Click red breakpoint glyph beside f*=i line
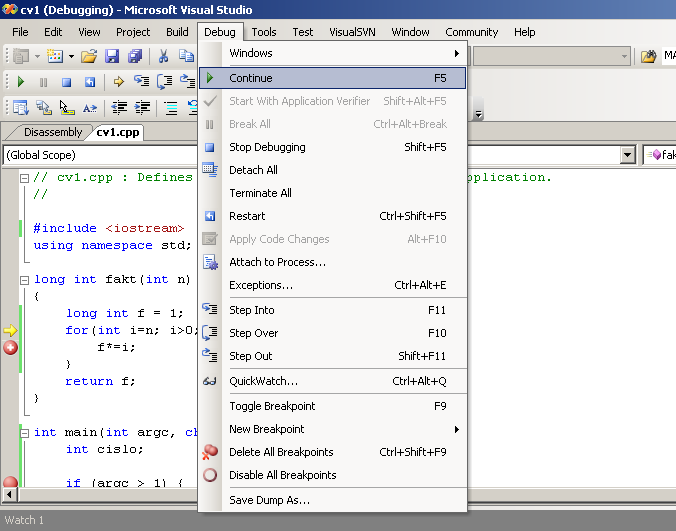 (10, 347)
